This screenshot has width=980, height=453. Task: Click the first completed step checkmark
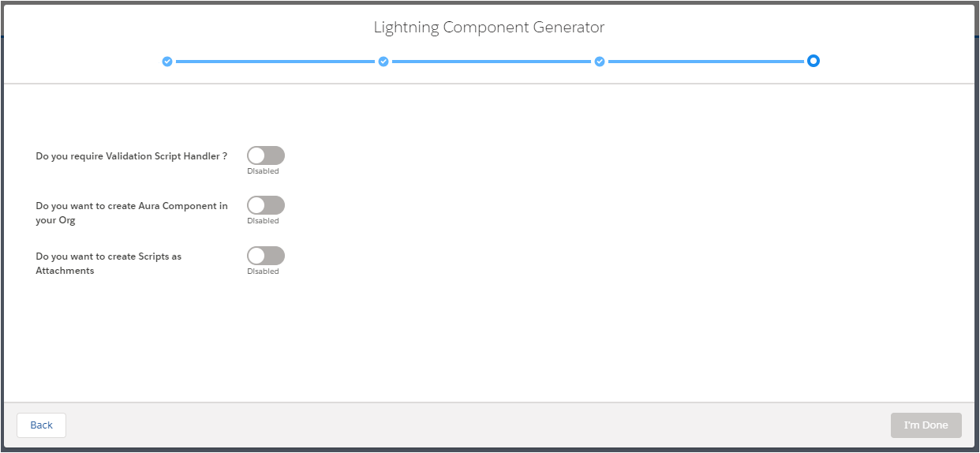point(167,62)
